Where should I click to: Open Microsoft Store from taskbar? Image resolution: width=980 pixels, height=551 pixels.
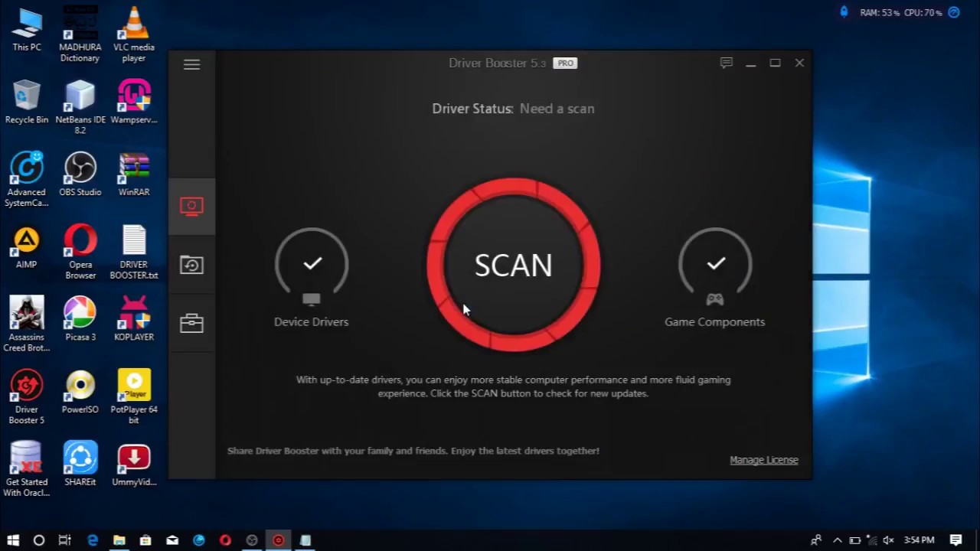tap(145, 540)
